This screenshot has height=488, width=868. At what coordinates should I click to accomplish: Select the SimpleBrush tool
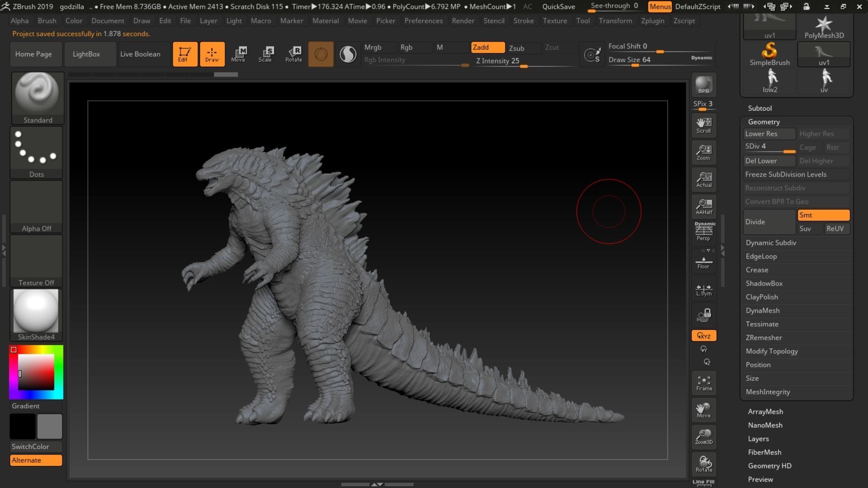click(769, 54)
